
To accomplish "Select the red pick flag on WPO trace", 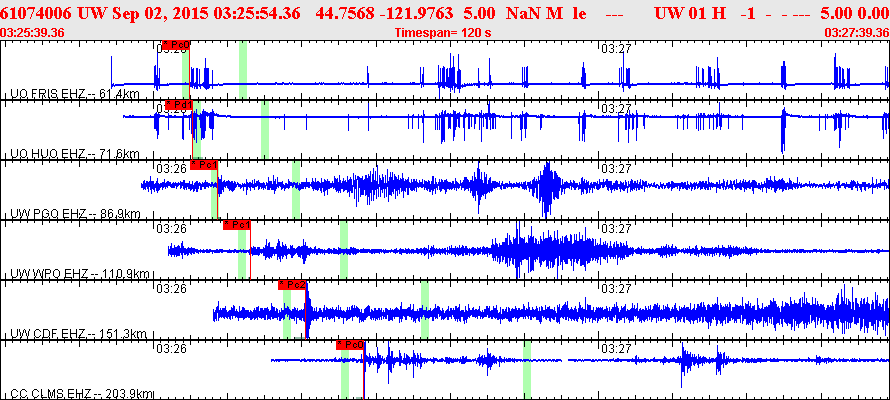I will coord(236,225).
